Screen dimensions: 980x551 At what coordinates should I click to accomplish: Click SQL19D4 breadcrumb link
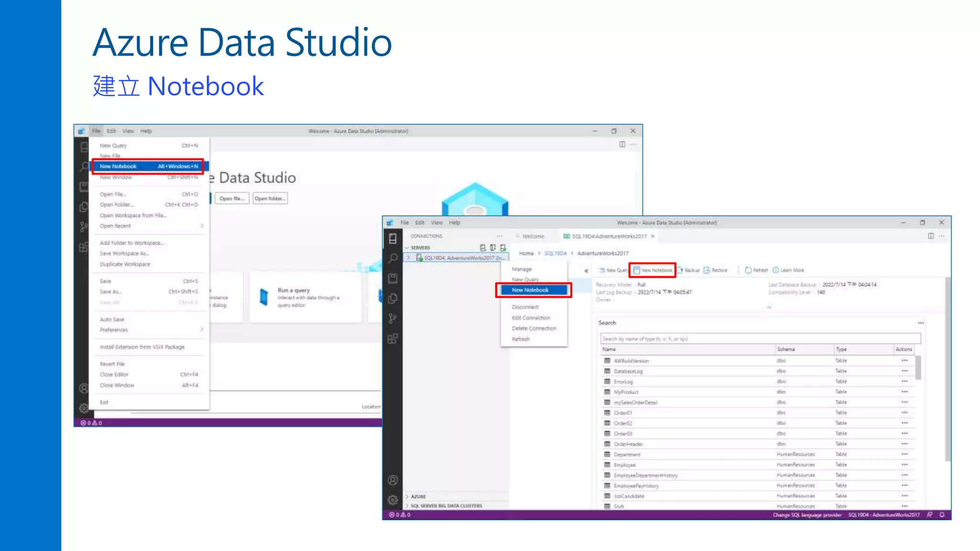[x=555, y=253]
